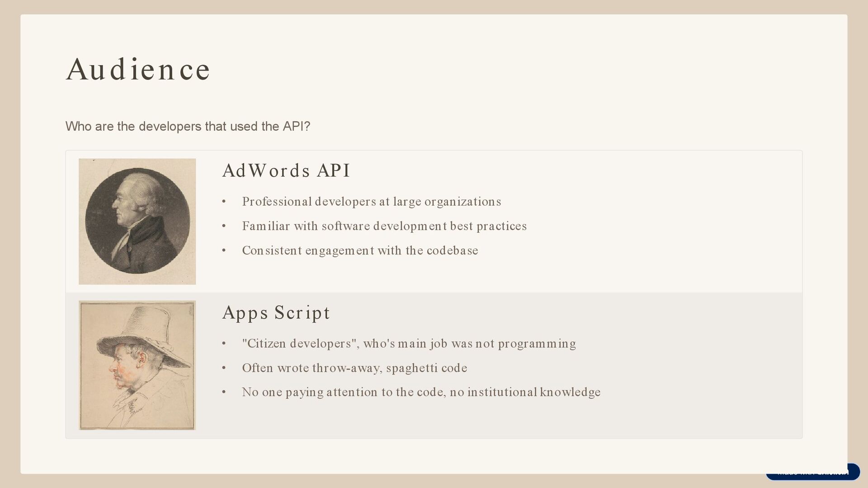Click the bullet dot before "Professional developers"

click(x=224, y=202)
